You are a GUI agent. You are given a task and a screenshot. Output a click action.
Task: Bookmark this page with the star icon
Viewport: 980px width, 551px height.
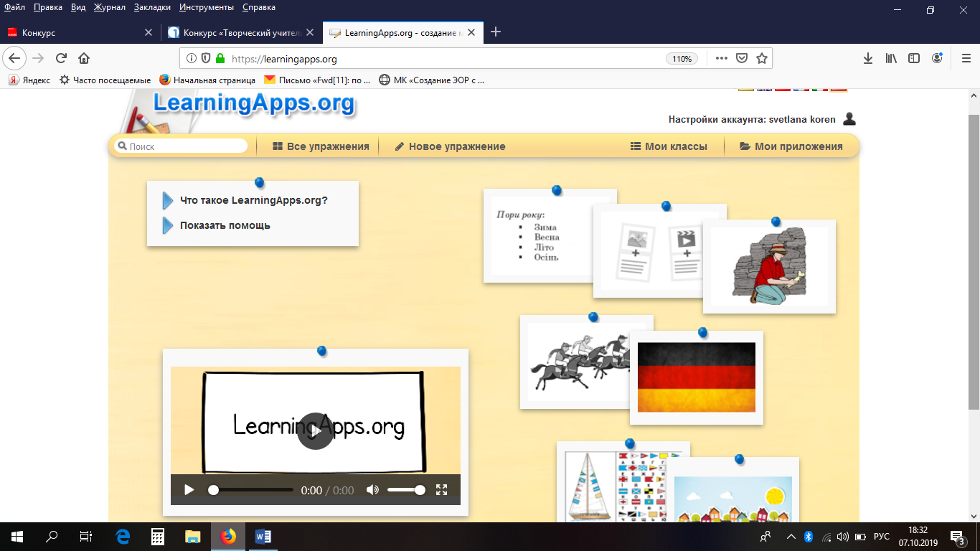[x=762, y=59]
